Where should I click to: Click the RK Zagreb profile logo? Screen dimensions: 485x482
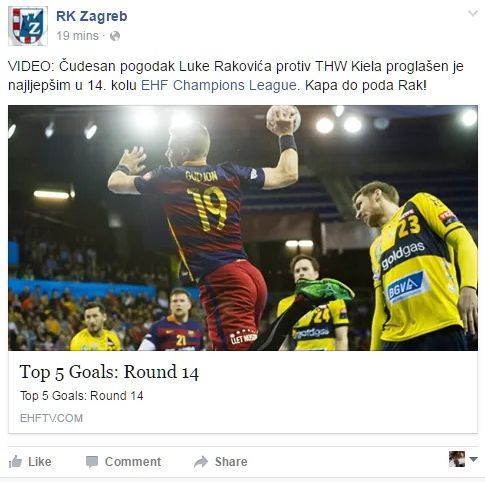click(28, 26)
